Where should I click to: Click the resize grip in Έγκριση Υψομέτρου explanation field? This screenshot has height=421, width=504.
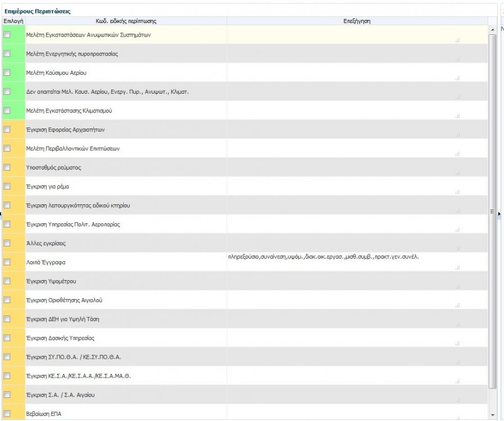[x=458, y=287]
